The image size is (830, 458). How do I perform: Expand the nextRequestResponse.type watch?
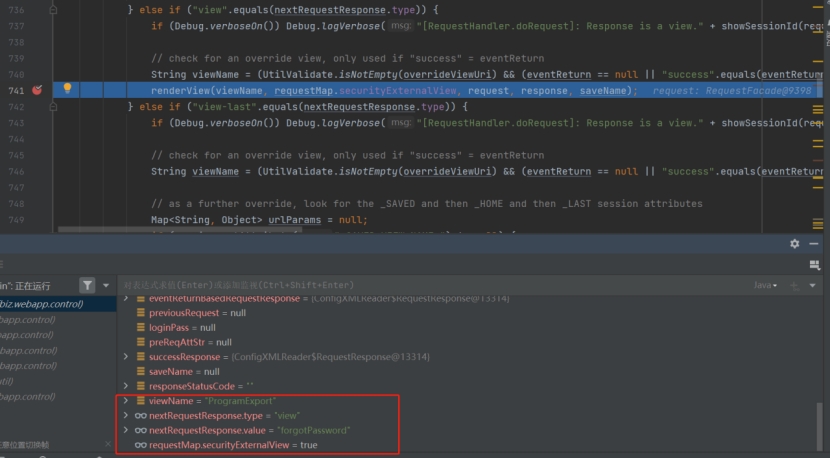click(126, 415)
